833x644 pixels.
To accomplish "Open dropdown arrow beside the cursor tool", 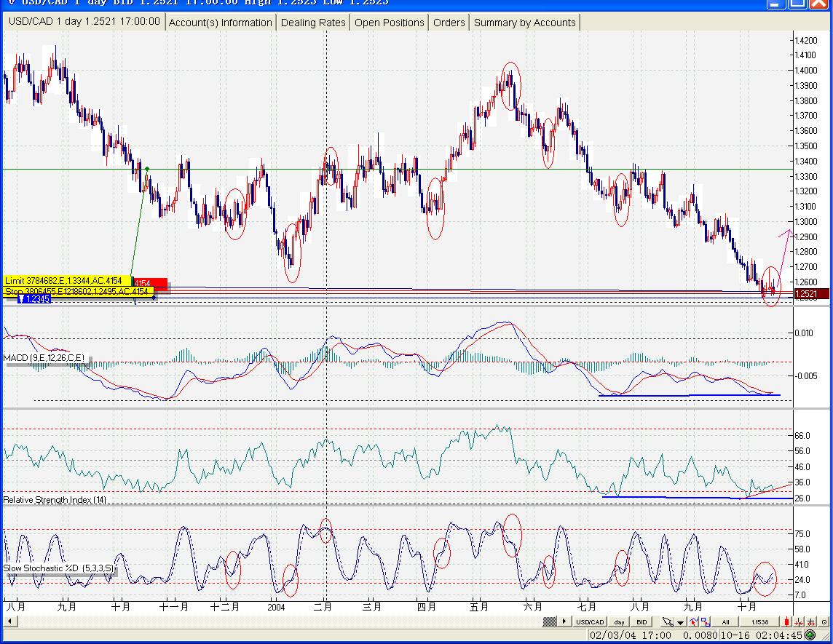I will pos(680,622).
